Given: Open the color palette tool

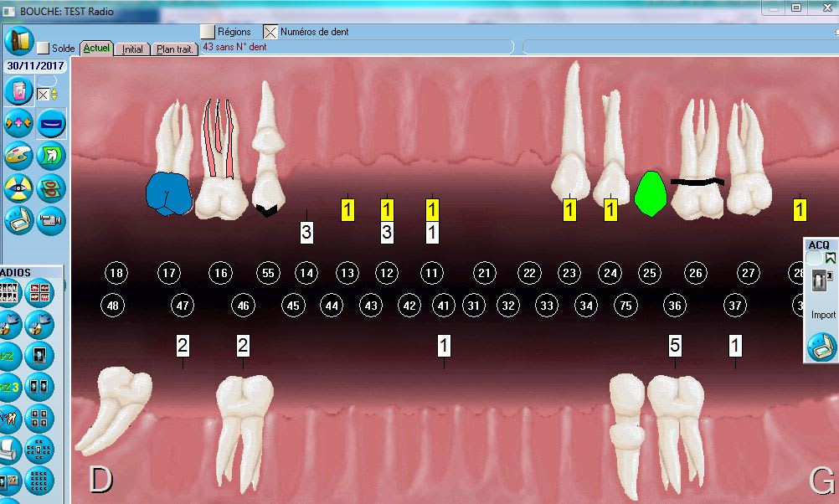Looking at the screenshot, I should coord(18,156).
